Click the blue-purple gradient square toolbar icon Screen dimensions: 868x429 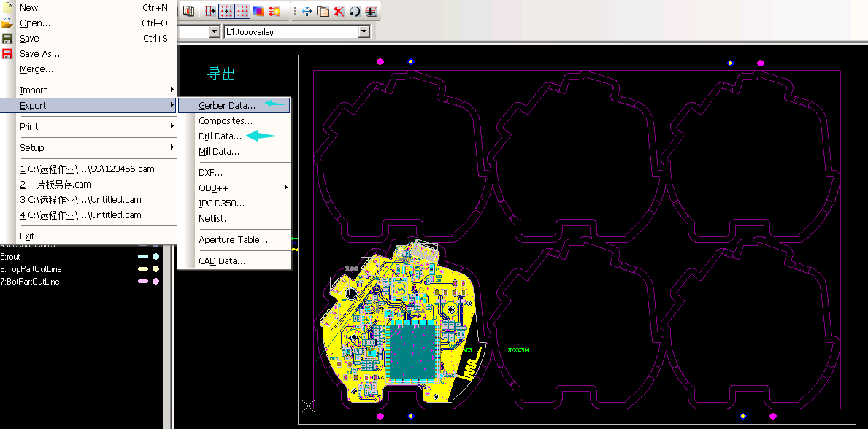tap(259, 12)
